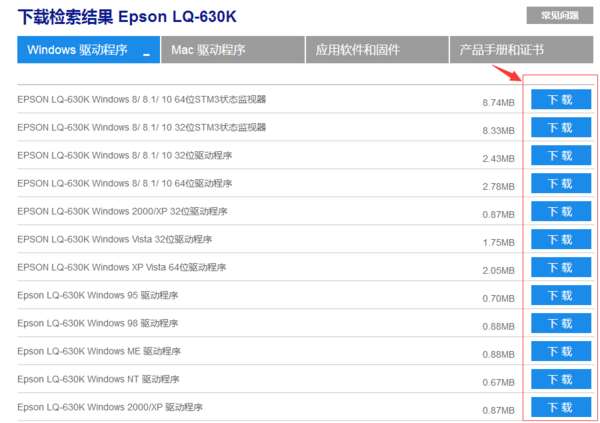Download Windows 8/8.1/10 32位驱动程序

point(561,155)
